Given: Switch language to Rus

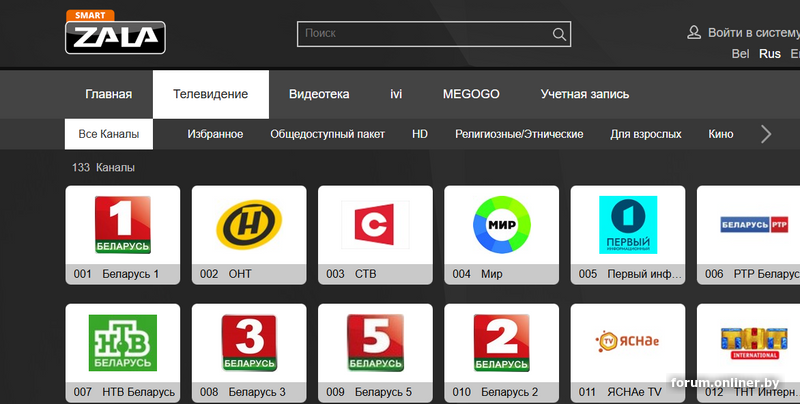Looking at the screenshot, I should click(x=769, y=54).
